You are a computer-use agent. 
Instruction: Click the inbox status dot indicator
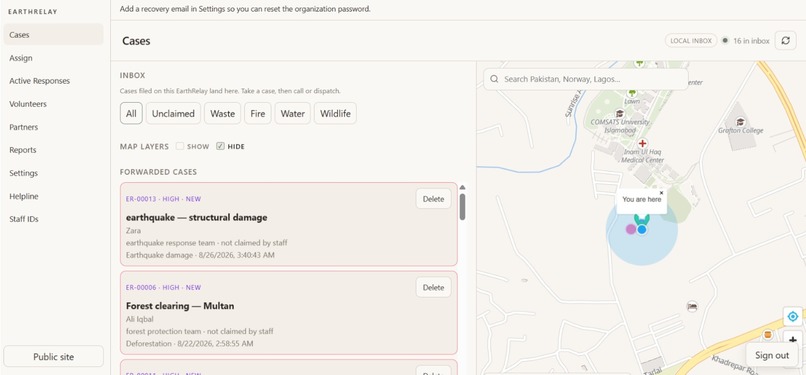pyautogui.click(x=725, y=41)
